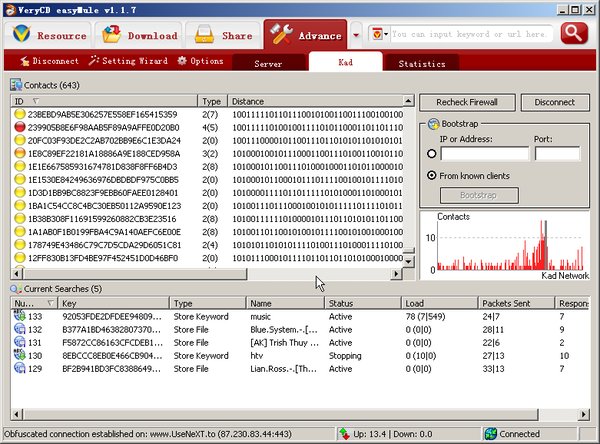The width and height of the screenshot is (600, 444).
Task: Click icon of contact 1B38B308F11691599260882CB3E23516
Action: click(x=20, y=219)
